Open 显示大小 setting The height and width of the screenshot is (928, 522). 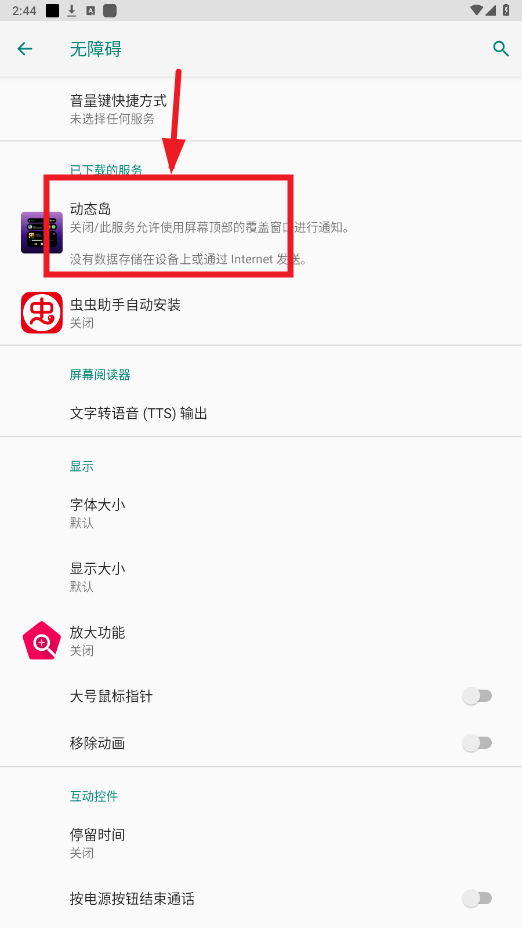(261, 577)
